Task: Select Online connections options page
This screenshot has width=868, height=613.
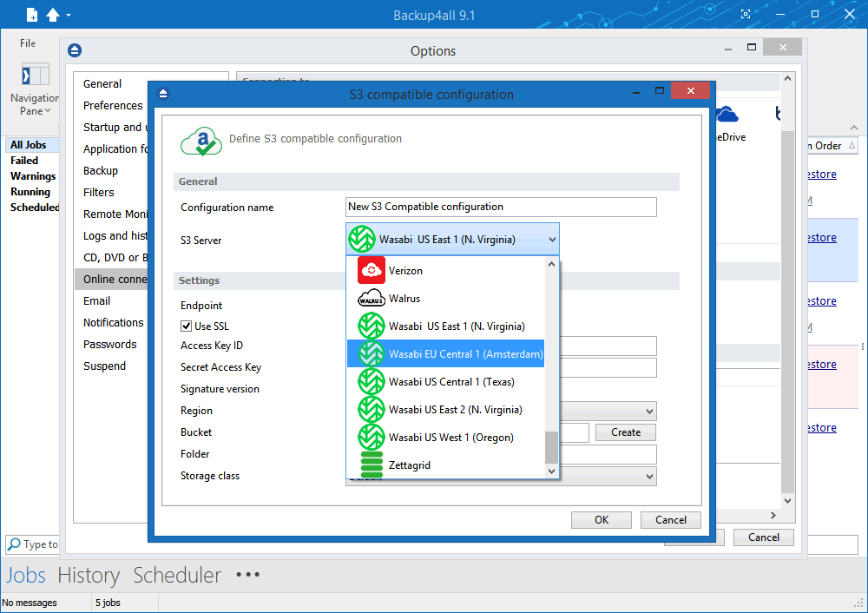Action: click(x=112, y=279)
